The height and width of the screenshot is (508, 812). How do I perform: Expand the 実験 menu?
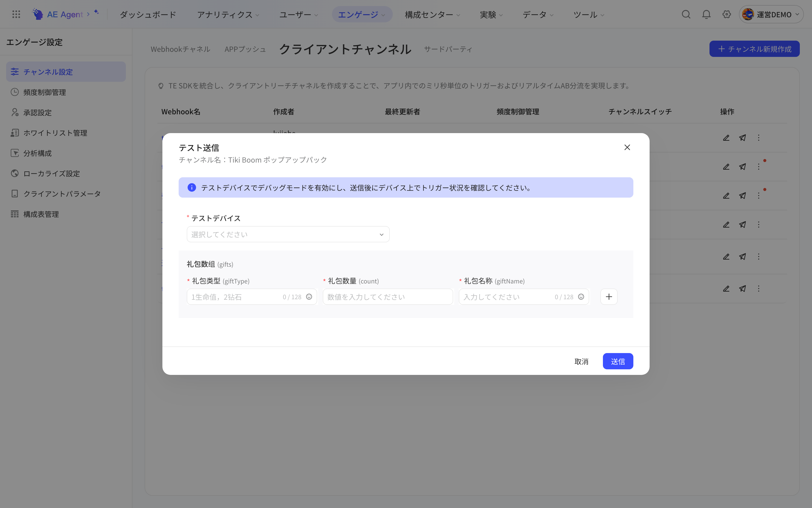coord(491,14)
